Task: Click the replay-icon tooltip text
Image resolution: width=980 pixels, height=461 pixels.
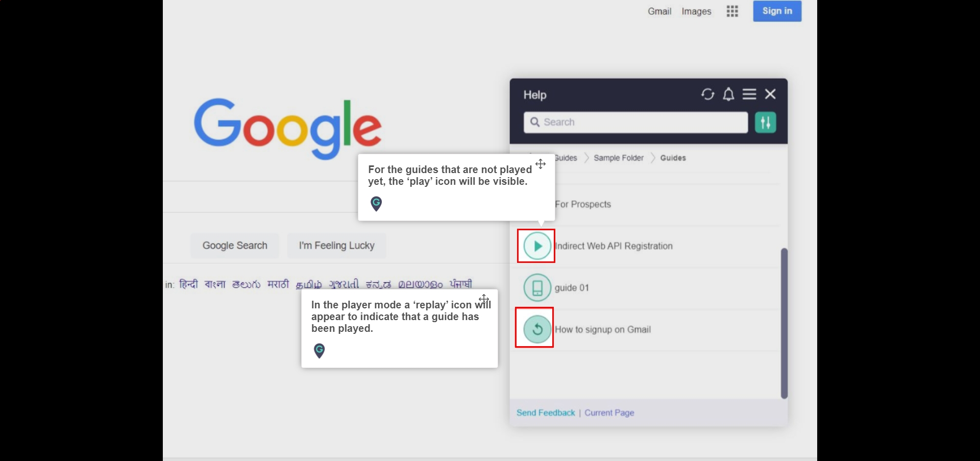Action: coord(401,317)
